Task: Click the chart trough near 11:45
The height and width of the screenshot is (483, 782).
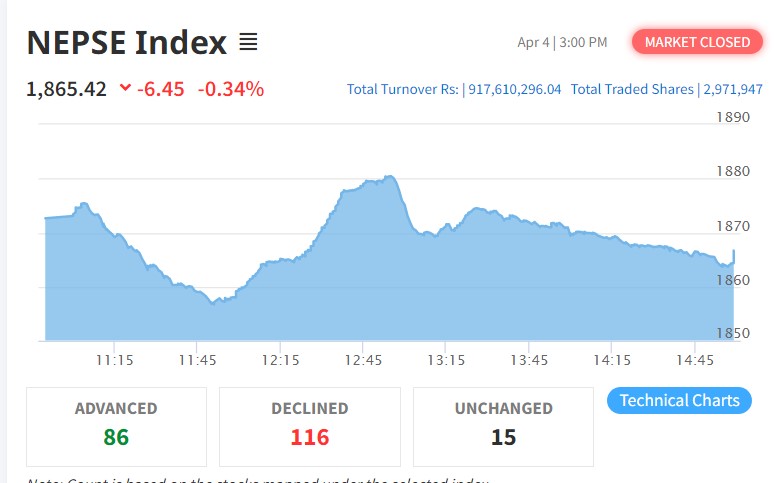Action: (x=213, y=301)
